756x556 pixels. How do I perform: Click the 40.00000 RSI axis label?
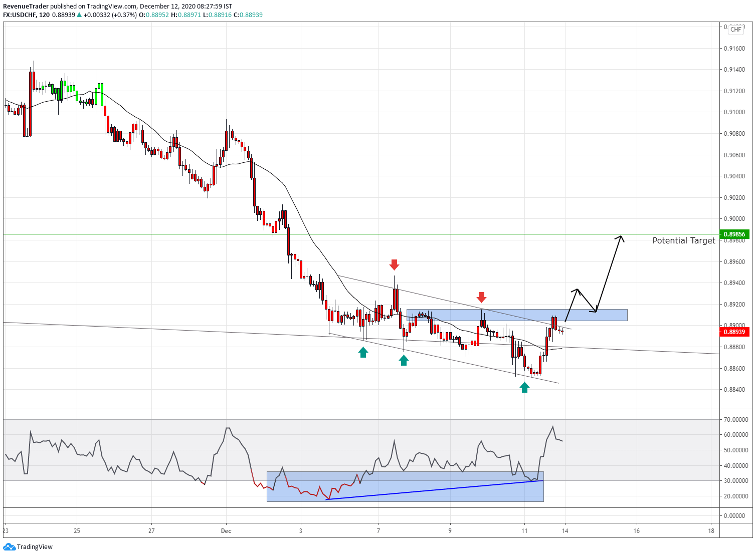point(736,466)
